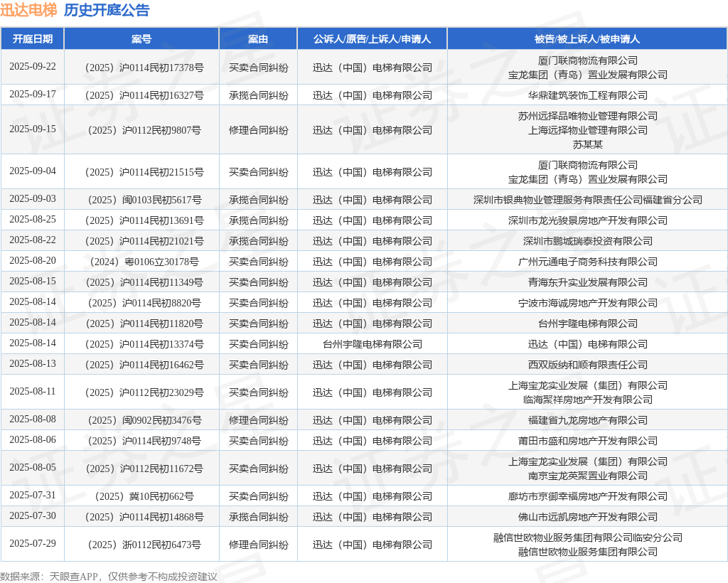Select case number 沪0114民初8820号
Viewport: 728px width, 583px height.
pyautogui.click(x=144, y=303)
